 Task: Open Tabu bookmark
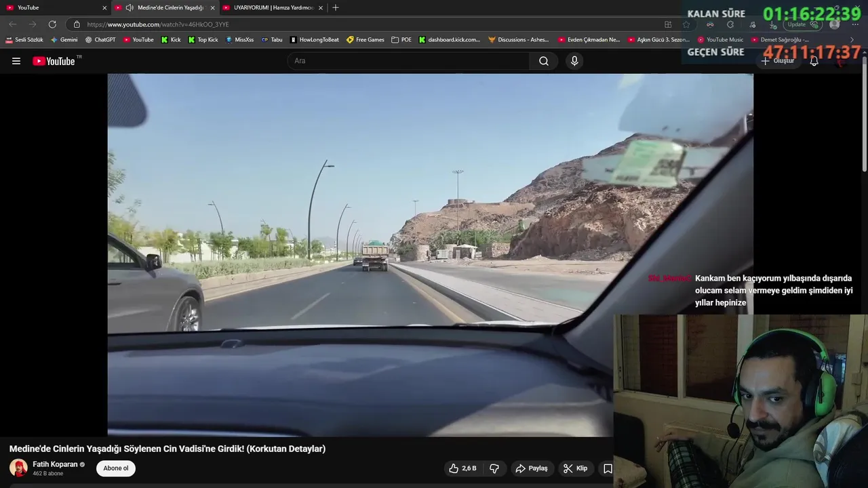pos(272,40)
